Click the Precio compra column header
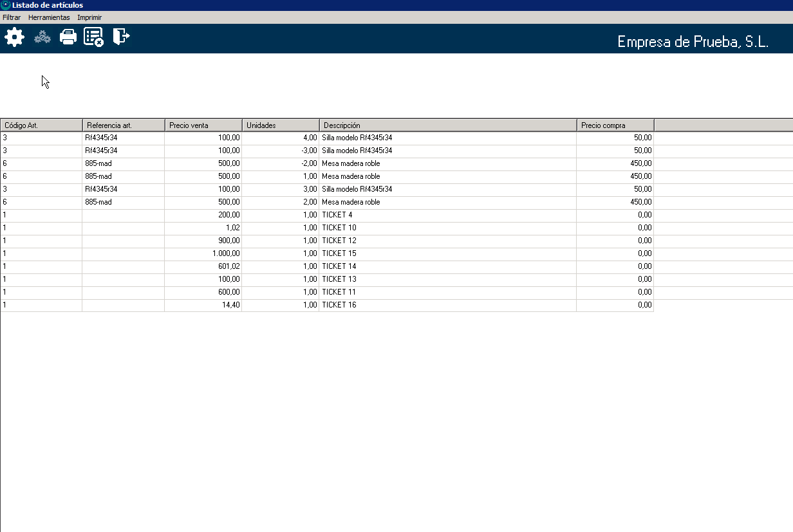The height and width of the screenshot is (532, 793). coord(615,125)
